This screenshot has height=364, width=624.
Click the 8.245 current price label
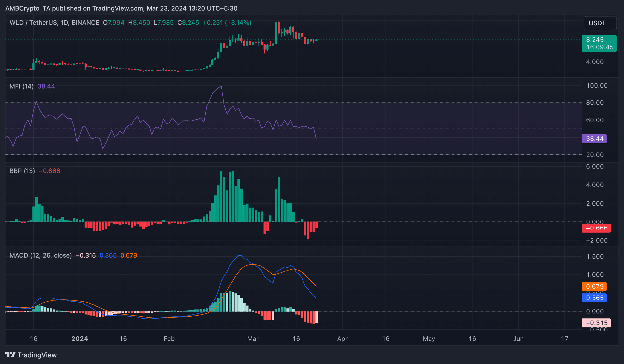pos(595,40)
